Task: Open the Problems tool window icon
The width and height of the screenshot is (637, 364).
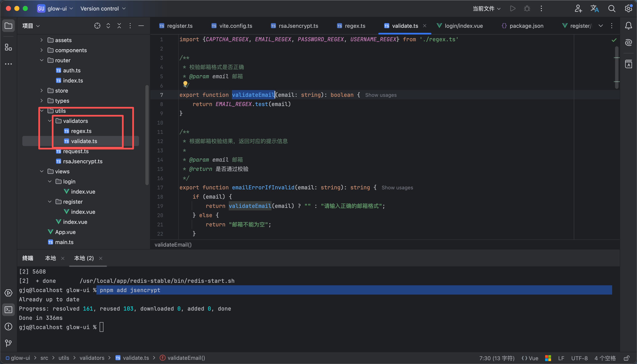Action: coord(8,327)
